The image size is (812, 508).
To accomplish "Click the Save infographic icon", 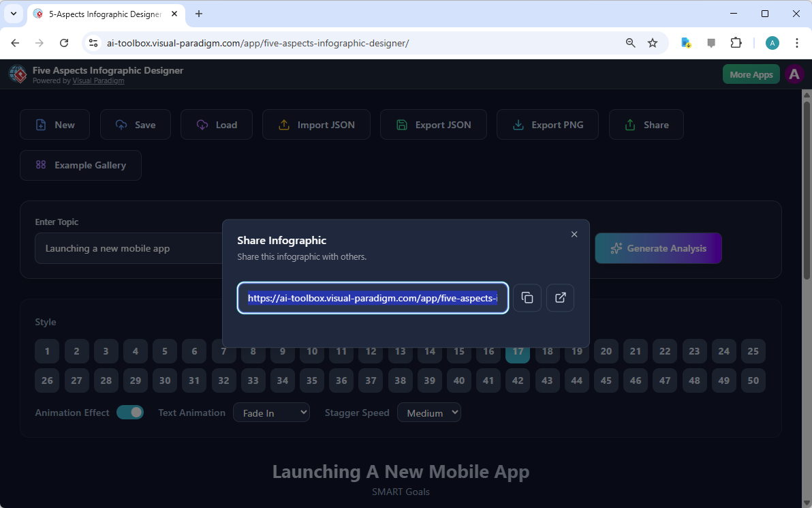I will [121, 124].
